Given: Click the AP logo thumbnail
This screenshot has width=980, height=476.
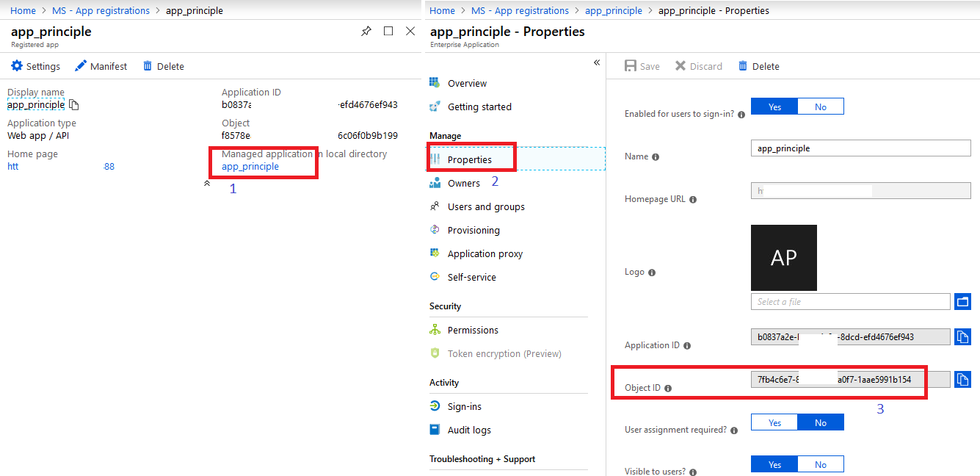Looking at the screenshot, I should pyautogui.click(x=784, y=258).
